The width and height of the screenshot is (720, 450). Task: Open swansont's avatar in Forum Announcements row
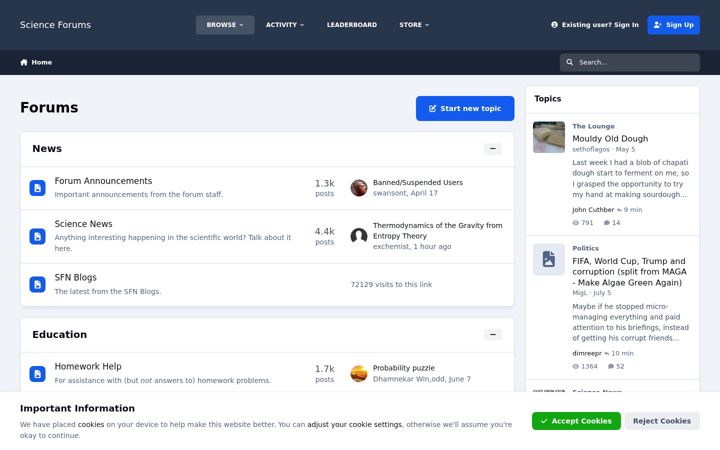tap(359, 188)
